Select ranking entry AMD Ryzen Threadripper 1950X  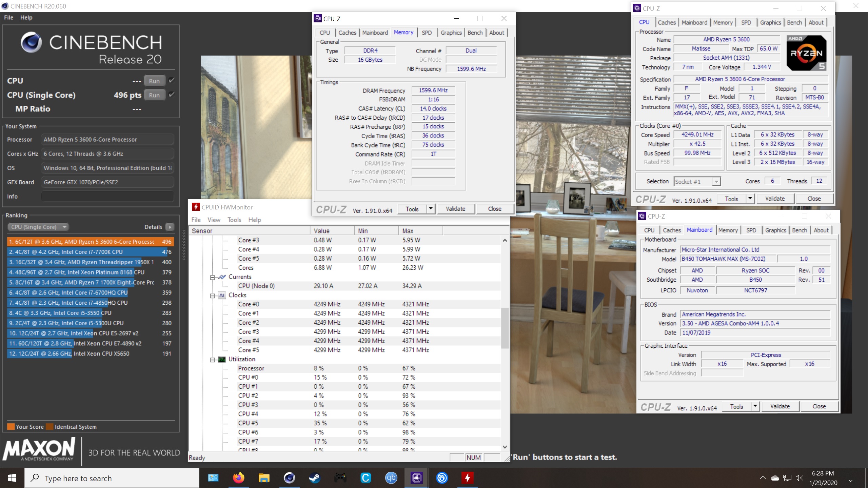click(x=90, y=262)
